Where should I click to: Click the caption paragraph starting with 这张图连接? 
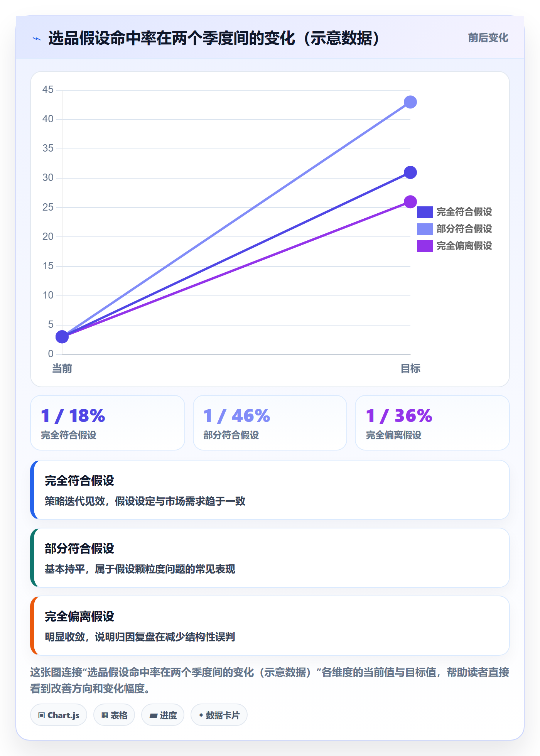[x=270, y=680]
